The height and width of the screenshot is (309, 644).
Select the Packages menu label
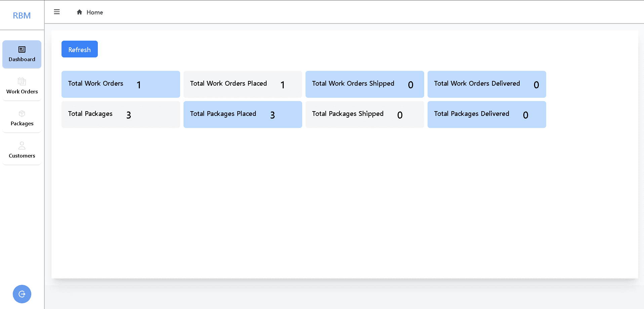[x=22, y=124]
